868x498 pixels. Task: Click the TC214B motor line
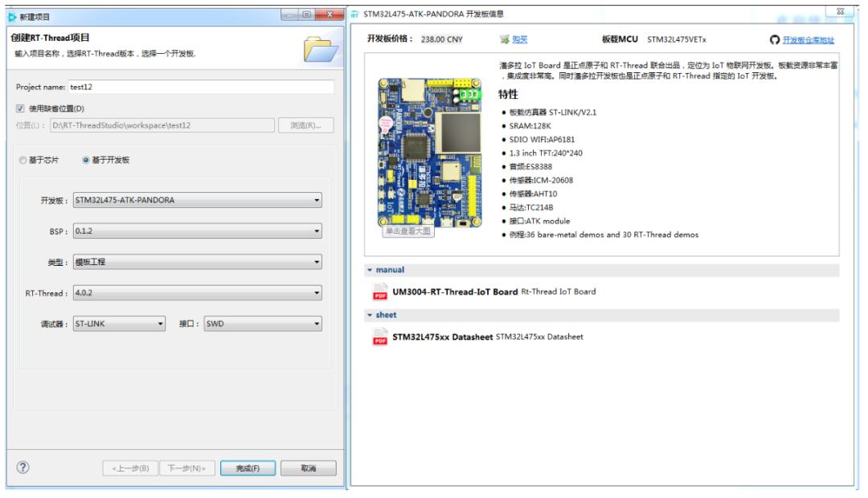[531, 207]
